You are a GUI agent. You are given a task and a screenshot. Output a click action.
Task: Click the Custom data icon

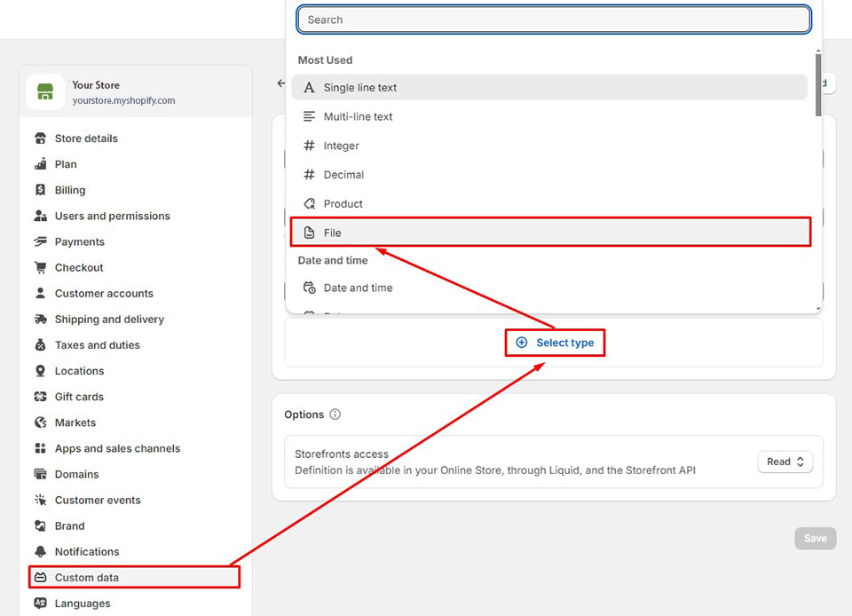(x=40, y=578)
